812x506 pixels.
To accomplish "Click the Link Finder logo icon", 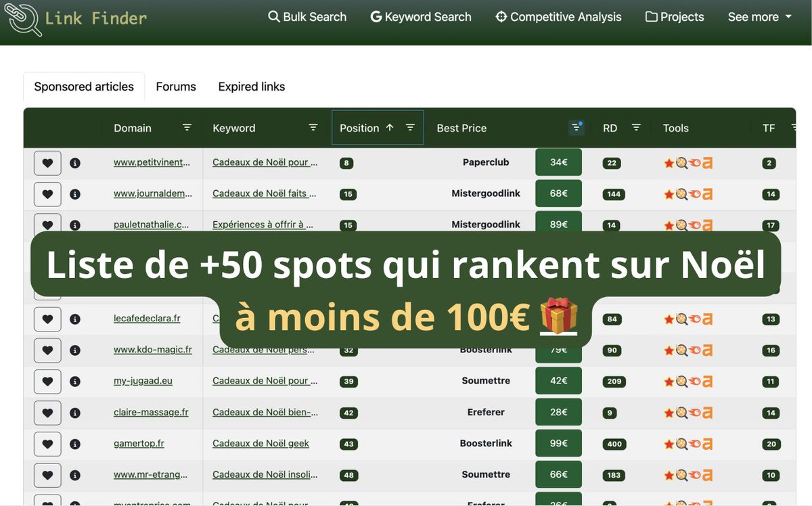I will pyautogui.click(x=22, y=19).
